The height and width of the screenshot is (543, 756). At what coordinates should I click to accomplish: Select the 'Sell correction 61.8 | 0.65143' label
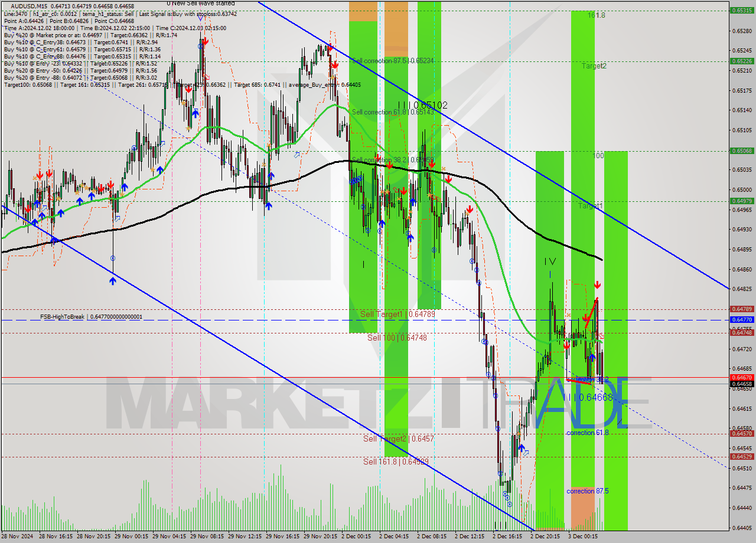(393, 112)
